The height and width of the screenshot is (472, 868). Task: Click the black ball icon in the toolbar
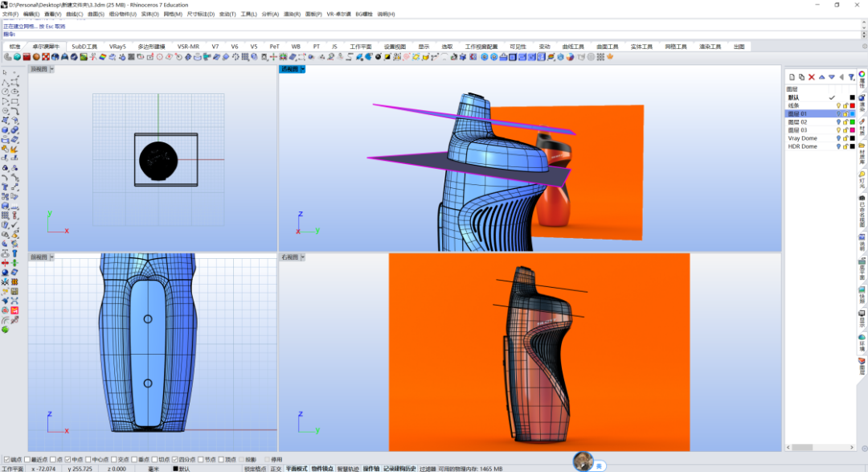tap(378, 56)
